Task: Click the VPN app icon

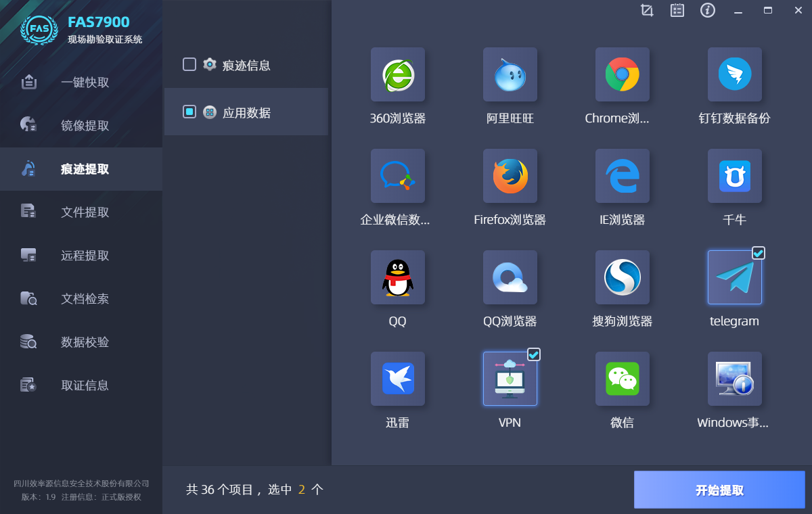Action: click(510, 379)
